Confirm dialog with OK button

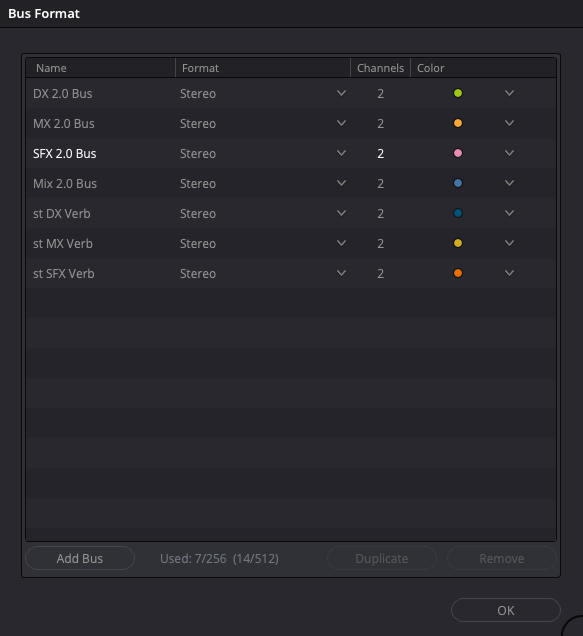coord(506,610)
